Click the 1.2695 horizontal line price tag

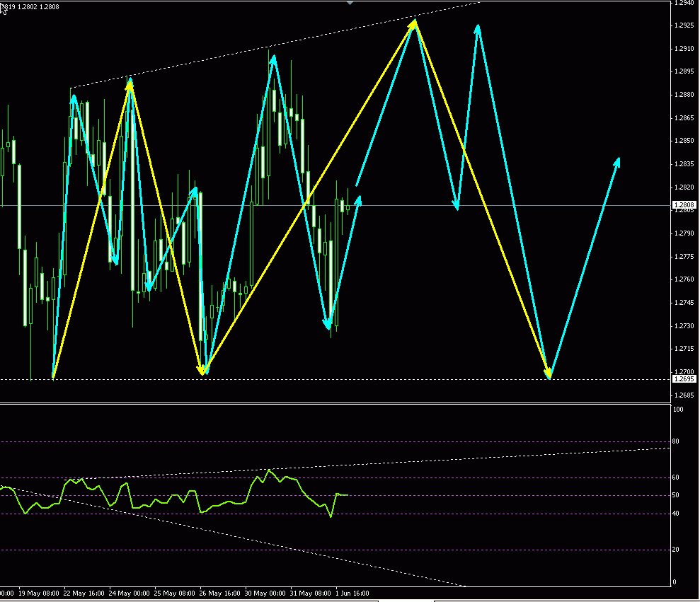pyautogui.click(x=684, y=379)
